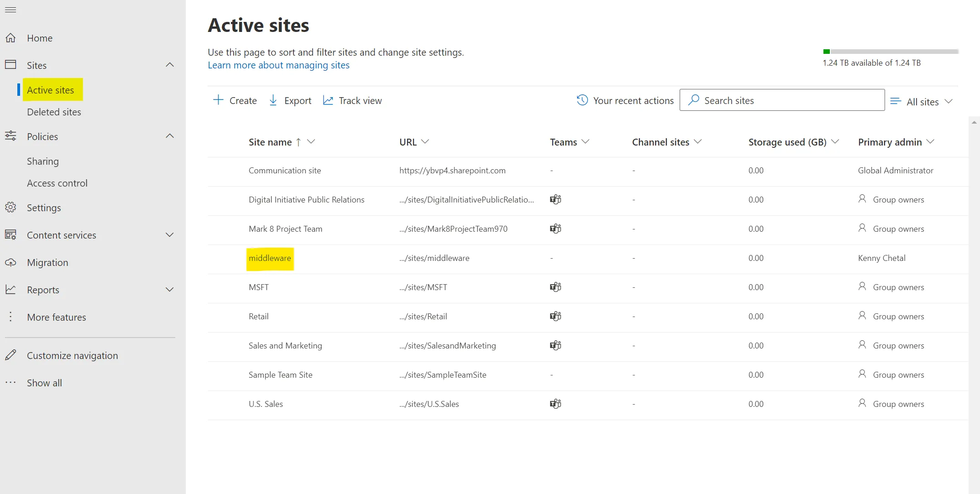This screenshot has height=494, width=980.
Task: Click the .../sites/SampleTeamSite URL
Action: coord(443,375)
